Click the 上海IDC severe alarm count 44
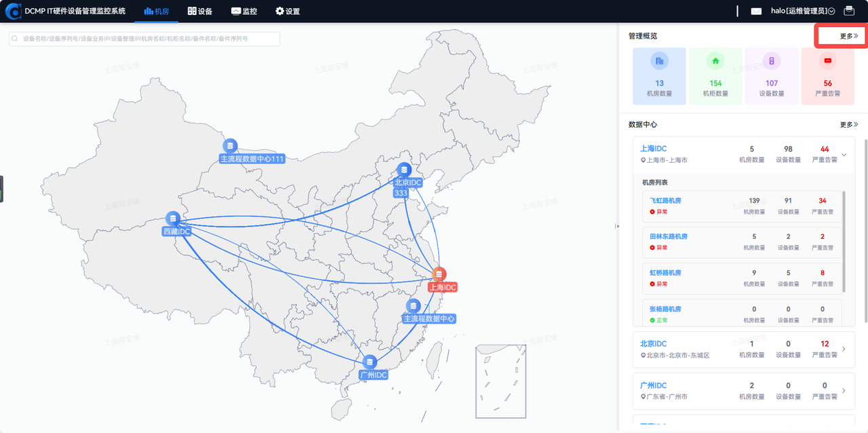 pos(824,149)
